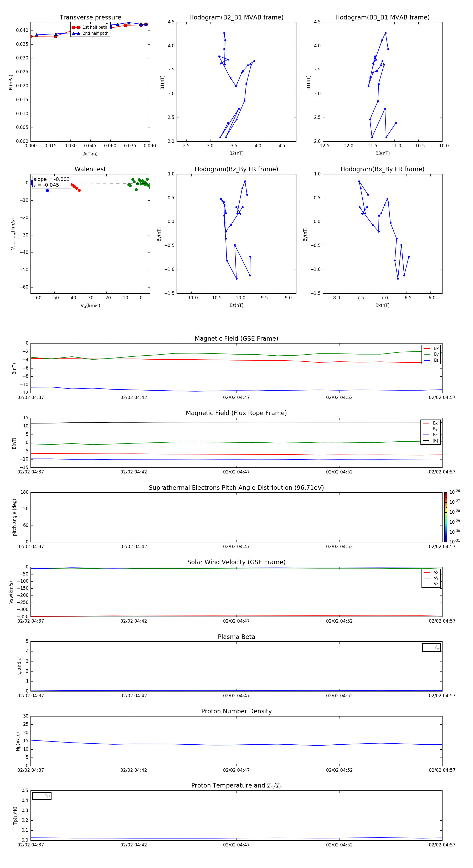The image size is (473, 868).
Task: Click the 'Hodogram(B3_B1 MVAB frame)' title
Action: pos(382,18)
